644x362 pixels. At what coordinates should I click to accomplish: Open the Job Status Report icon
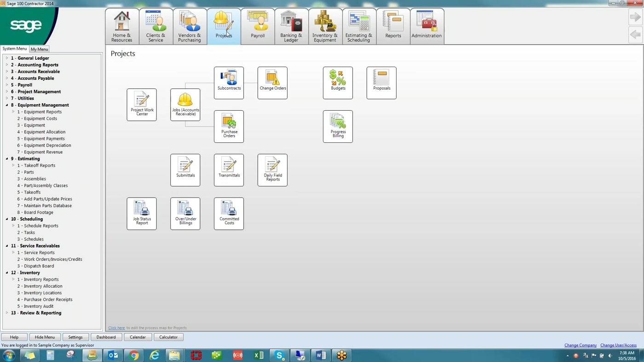click(142, 214)
